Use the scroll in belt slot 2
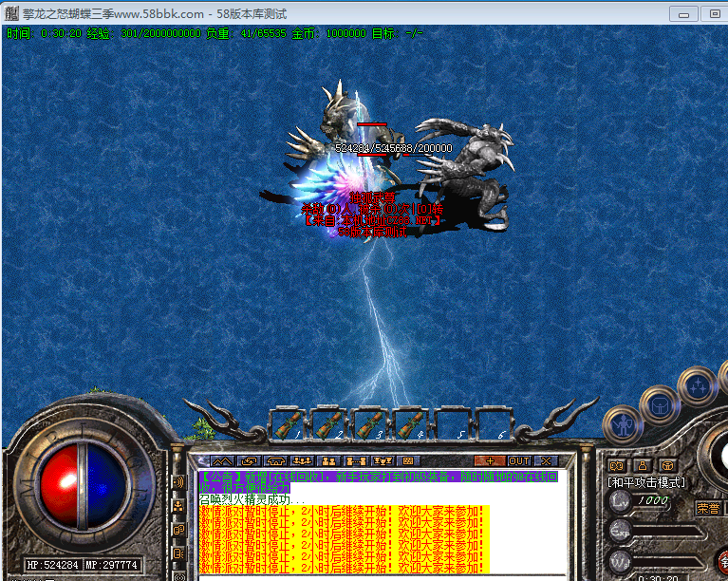Image resolution: width=728 pixels, height=581 pixels. (x=329, y=425)
